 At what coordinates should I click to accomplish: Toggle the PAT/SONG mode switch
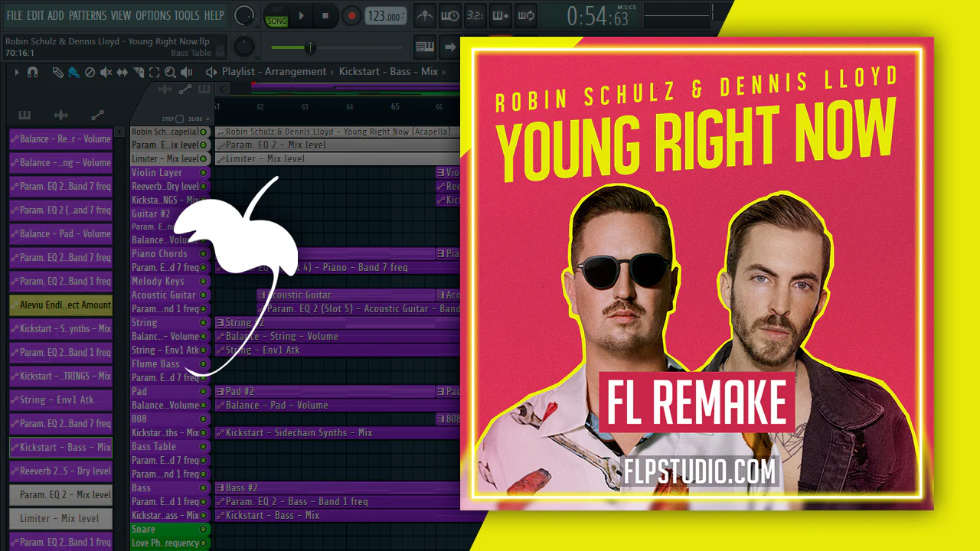point(276,16)
